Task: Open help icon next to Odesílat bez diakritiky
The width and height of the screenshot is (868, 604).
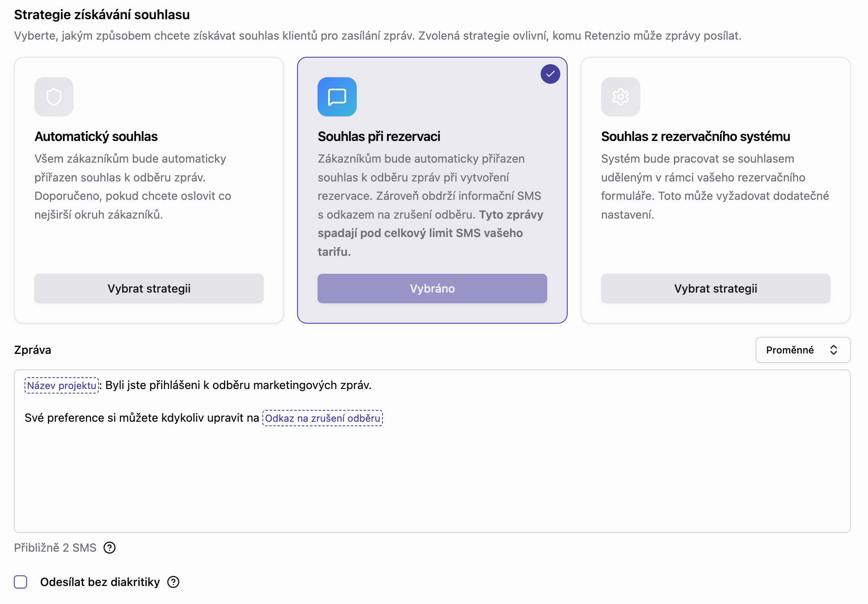Action: pos(173,582)
